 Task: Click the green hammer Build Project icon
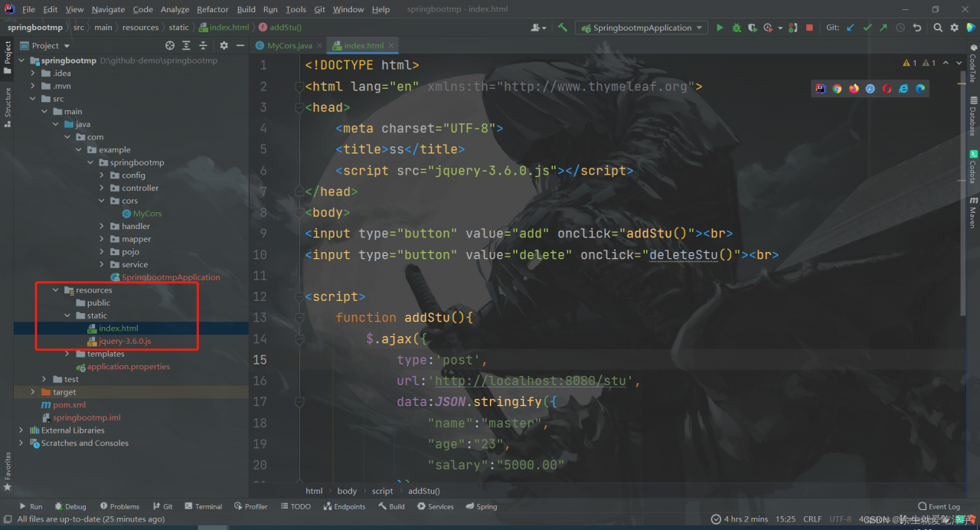pos(563,28)
